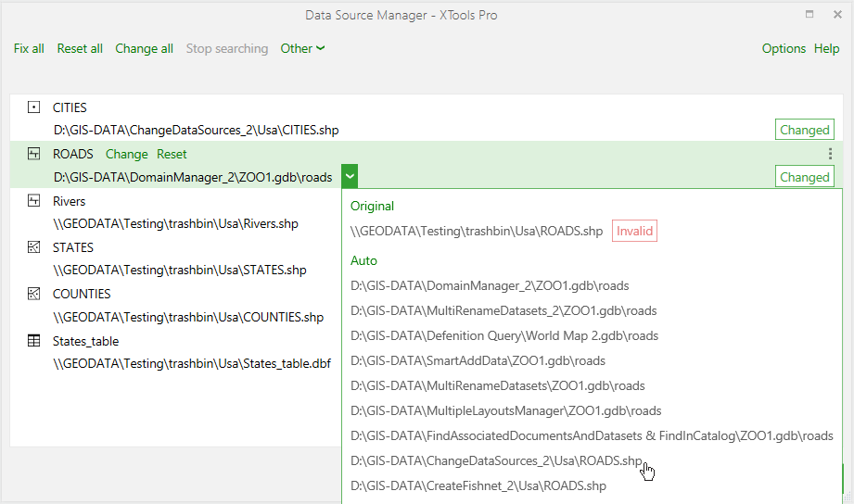Image resolution: width=854 pixels, height=504 pixels.
Task: Click the Change link beside ROADS
Action: click(126, 154)
